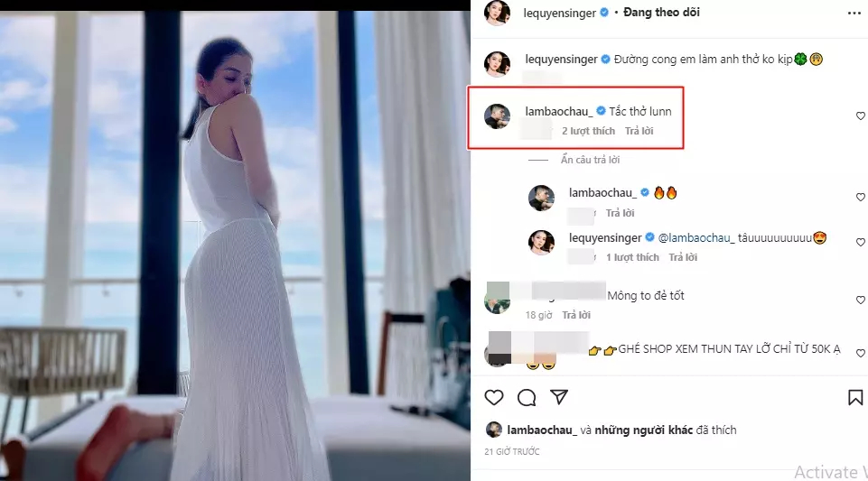Click lequyensinger avatar in the post header
Screen dimensions: 868x481
tap(498, 13)
